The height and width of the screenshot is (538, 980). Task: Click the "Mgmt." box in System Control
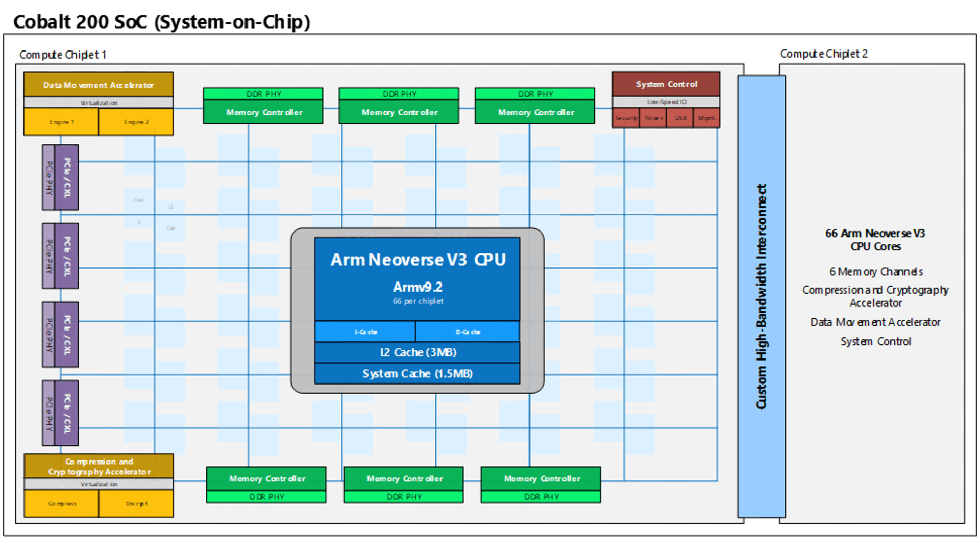click(x=707, y=118)
